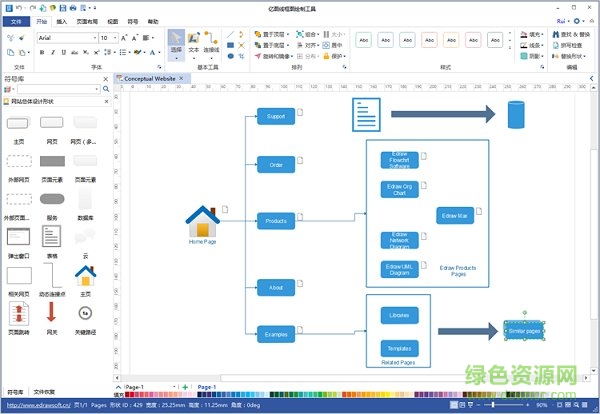The width and height of the screenshot is (600, 414).
Task: Switch to the View (视图) ribbon tab
Action: (112, 21)
